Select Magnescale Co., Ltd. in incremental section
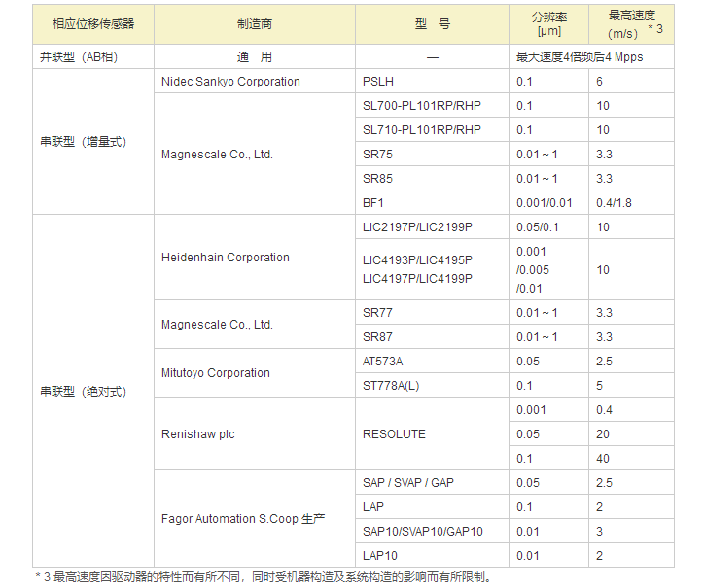 [255, 154]
